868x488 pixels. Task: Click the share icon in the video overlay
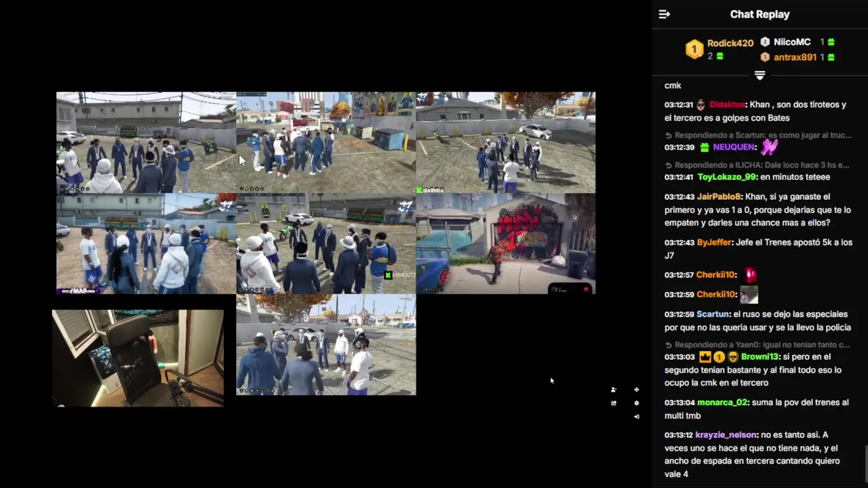tap(613, 403)
